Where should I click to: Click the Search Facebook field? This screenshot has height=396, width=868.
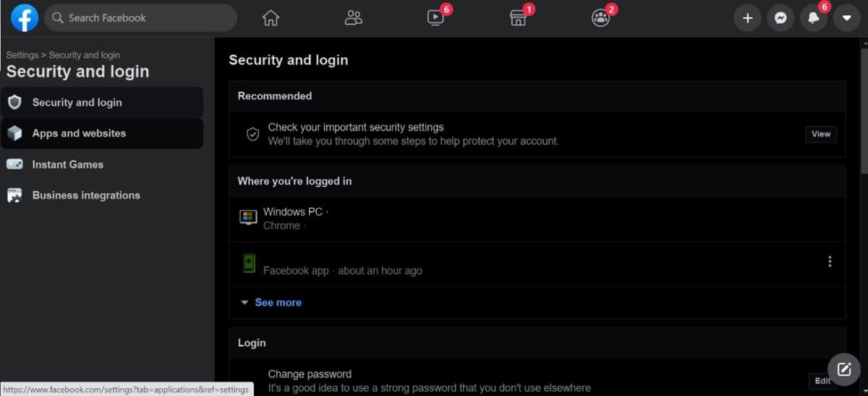[x=140, y=18]
